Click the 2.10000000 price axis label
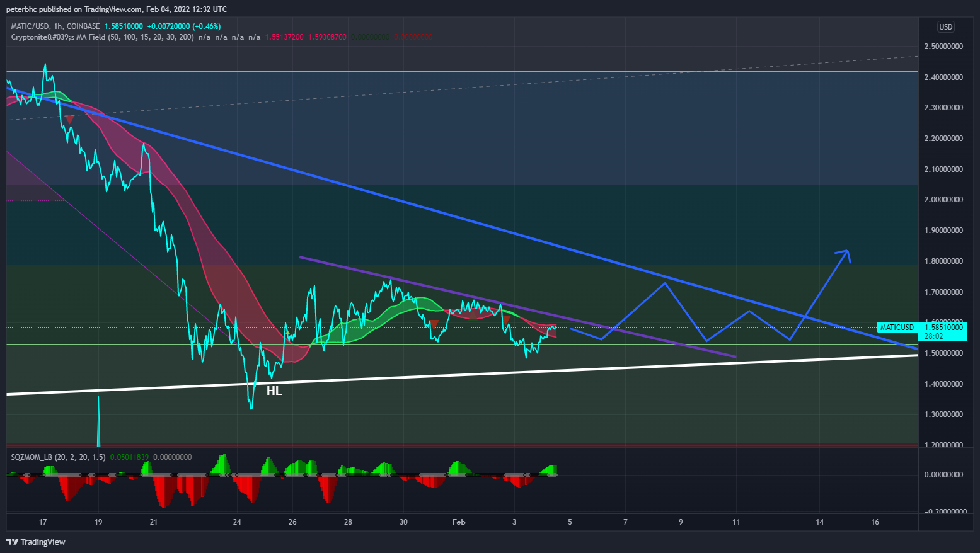The width and height of the screenshot is (980, 553). pyautogui.click(x=943, y=169)
